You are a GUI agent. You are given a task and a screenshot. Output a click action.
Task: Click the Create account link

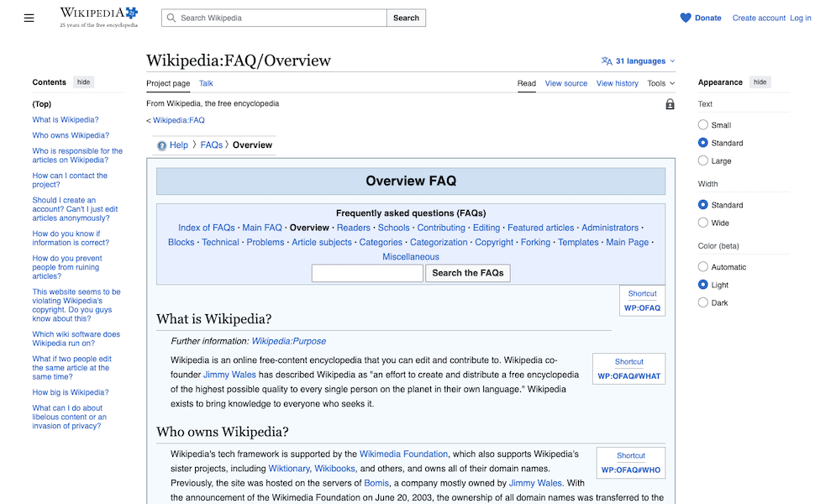coord(759,17)
